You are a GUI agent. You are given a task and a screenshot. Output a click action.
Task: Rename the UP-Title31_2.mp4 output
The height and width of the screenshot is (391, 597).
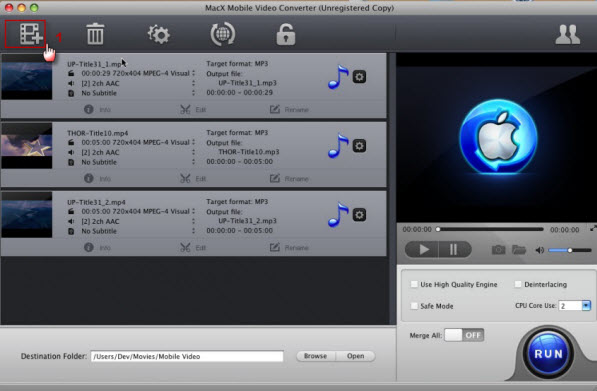(289, 248)
